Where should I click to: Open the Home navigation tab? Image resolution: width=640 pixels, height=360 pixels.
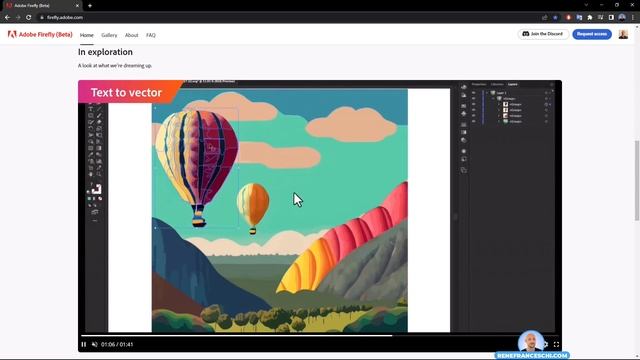click(x=87, y=35)
